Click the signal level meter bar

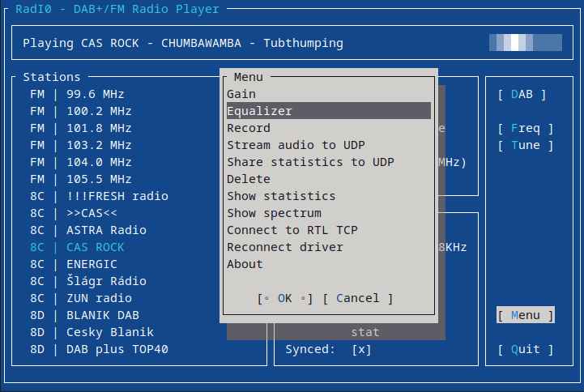tap(526, 42)
